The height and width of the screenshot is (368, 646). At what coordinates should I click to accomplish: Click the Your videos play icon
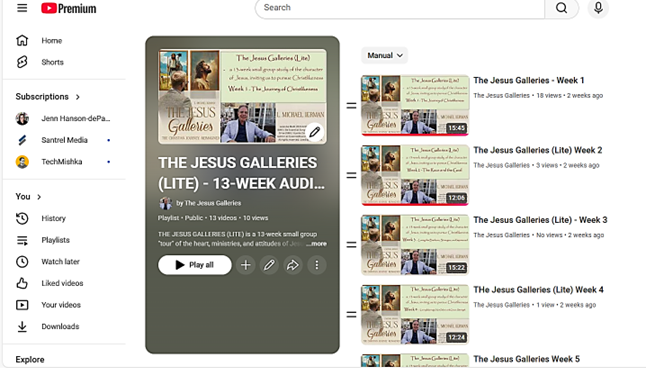pyautogui.click(x=22, y=305)
